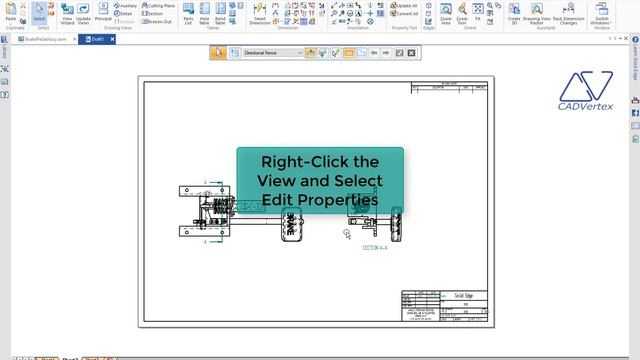Click the Convert All property text button

404,13
